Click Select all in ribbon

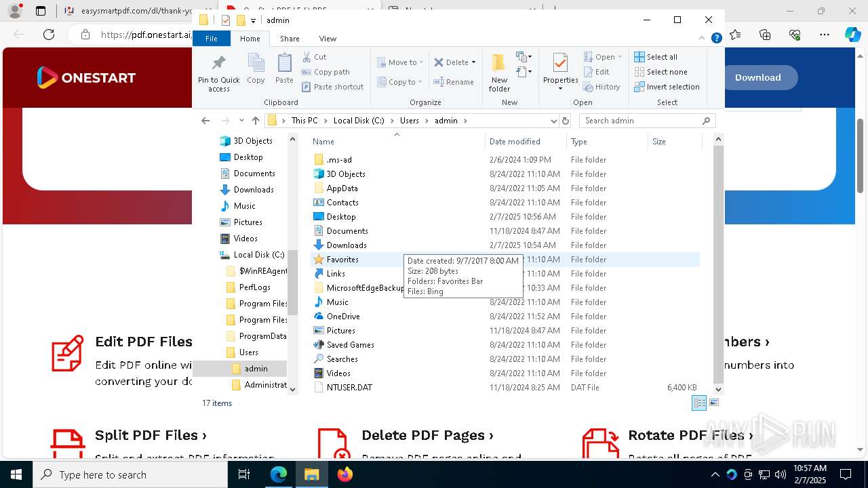655,57
